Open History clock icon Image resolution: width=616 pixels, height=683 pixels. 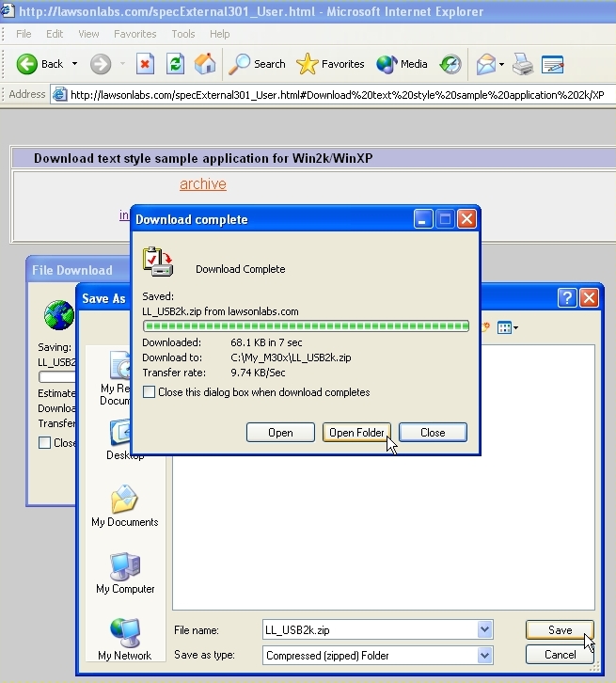click(450, 65)
